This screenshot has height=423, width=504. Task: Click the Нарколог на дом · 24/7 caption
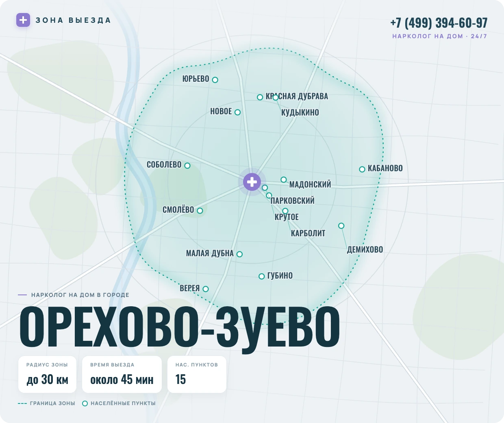(440, 36)
